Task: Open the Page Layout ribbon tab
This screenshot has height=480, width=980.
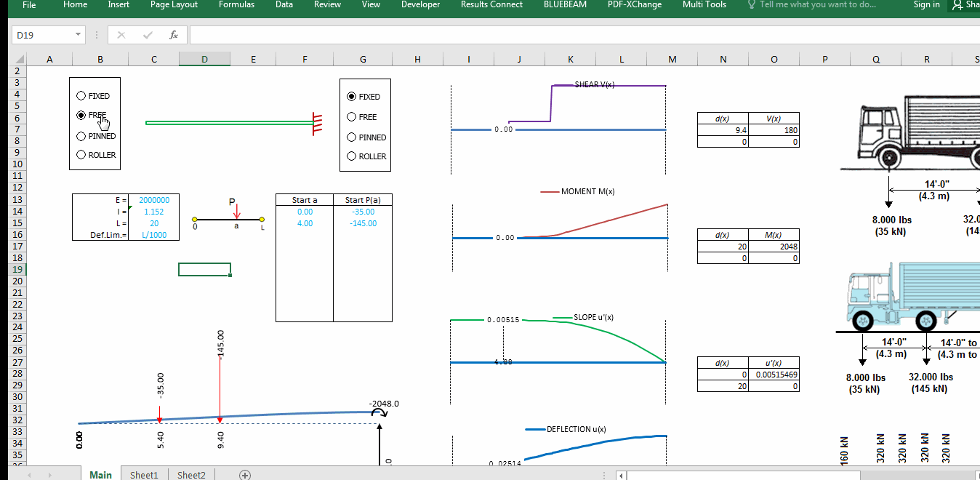Action: click(x=174, y=4)
